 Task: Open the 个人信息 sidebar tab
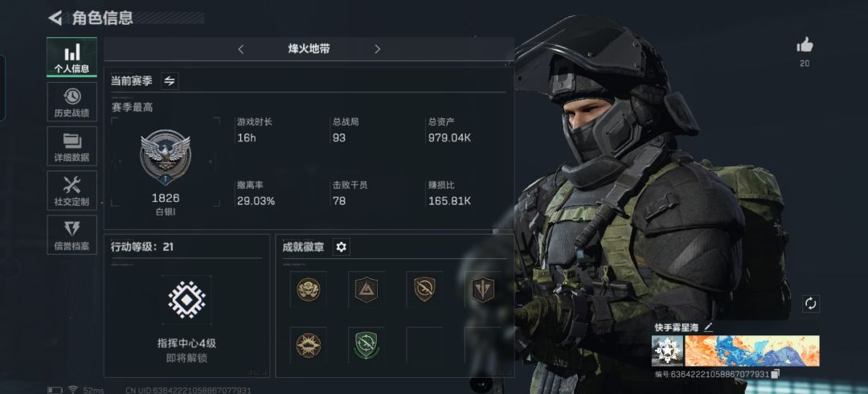(72, 57)
